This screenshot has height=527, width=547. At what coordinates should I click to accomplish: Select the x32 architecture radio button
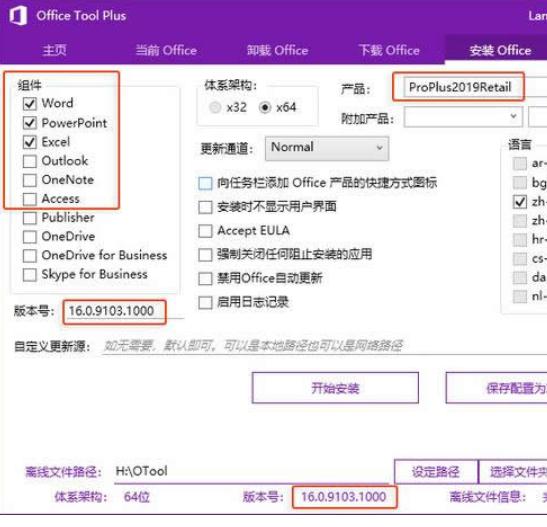click(215, 107)
